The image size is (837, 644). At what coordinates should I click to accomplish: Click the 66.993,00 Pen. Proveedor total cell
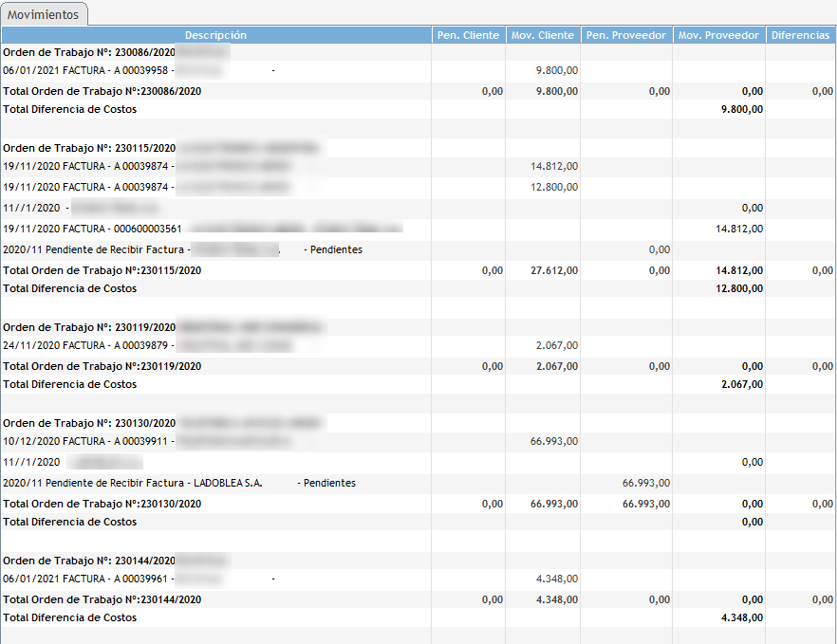[646, 504]
